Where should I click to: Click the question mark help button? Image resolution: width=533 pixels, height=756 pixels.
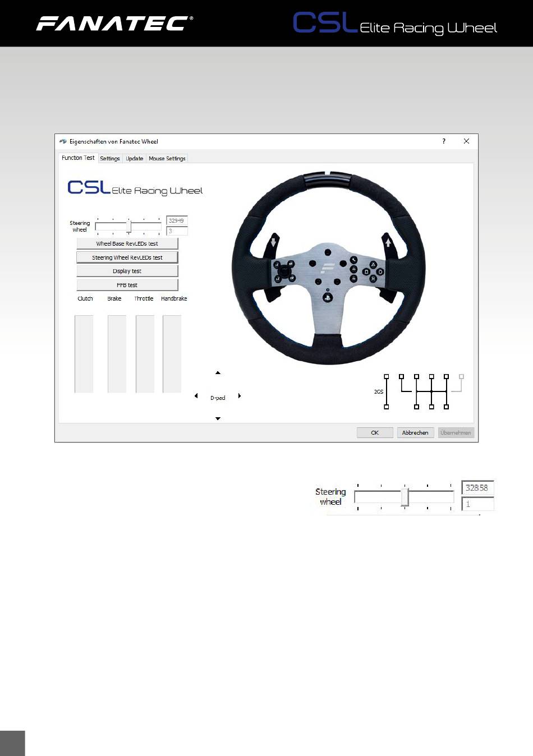(444, 141)
